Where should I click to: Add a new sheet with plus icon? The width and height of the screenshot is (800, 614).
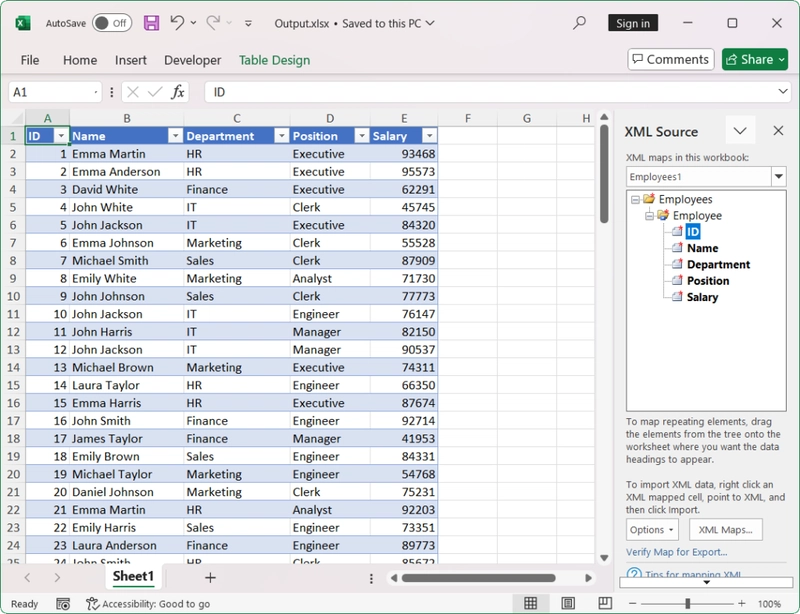(x=210, y=577)
